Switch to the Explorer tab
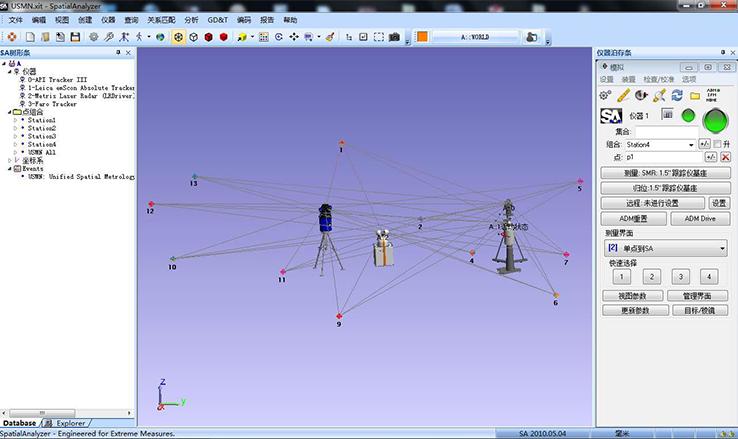 (67, 423)
